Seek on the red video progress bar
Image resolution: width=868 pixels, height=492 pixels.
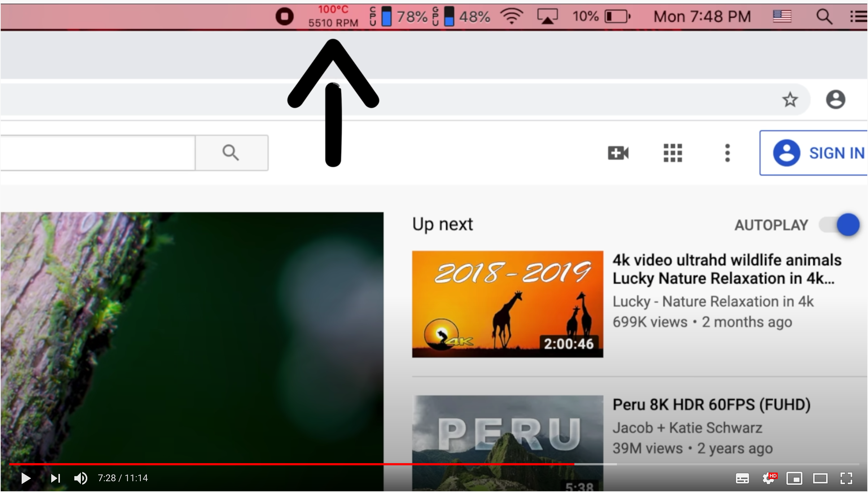(289, 464)
